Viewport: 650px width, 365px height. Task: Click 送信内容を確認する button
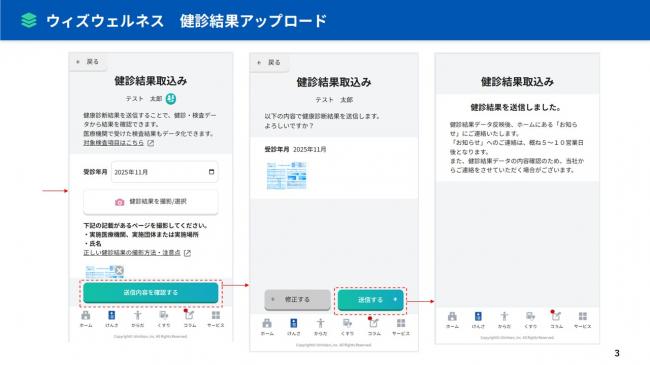[x=150, y=292]
